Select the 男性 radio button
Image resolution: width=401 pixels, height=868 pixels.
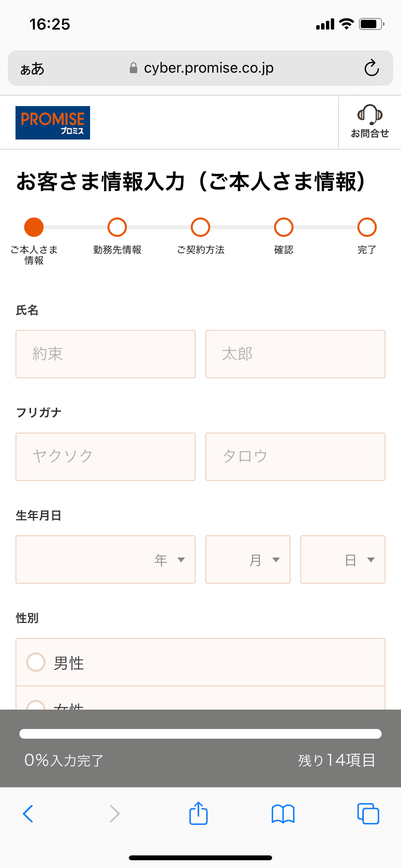[36, 662]
